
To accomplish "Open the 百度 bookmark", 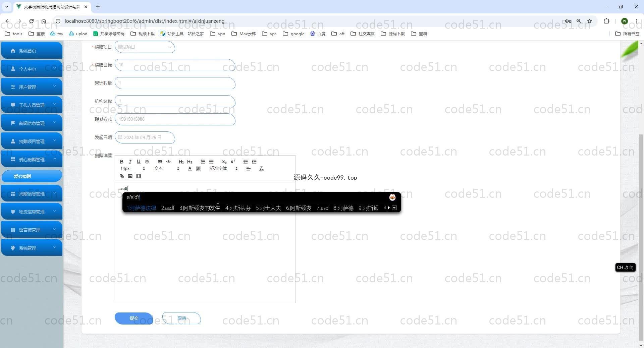I will click(318, 34).
